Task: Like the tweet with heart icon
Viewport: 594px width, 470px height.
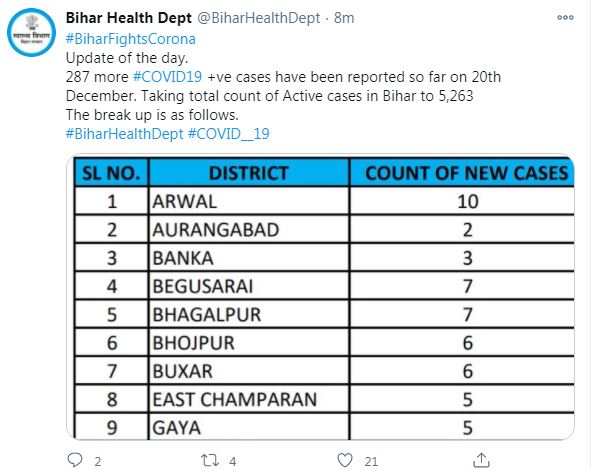Action: (x=345, y=460)
